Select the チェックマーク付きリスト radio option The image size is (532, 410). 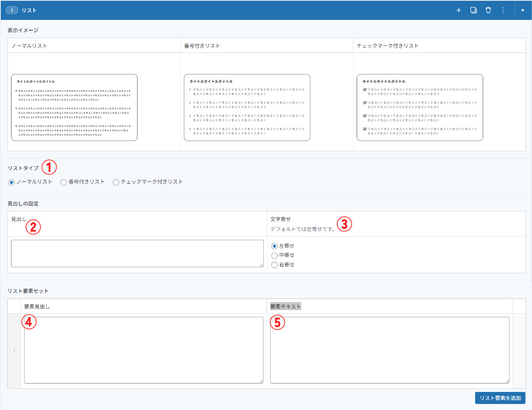point(116,182)
